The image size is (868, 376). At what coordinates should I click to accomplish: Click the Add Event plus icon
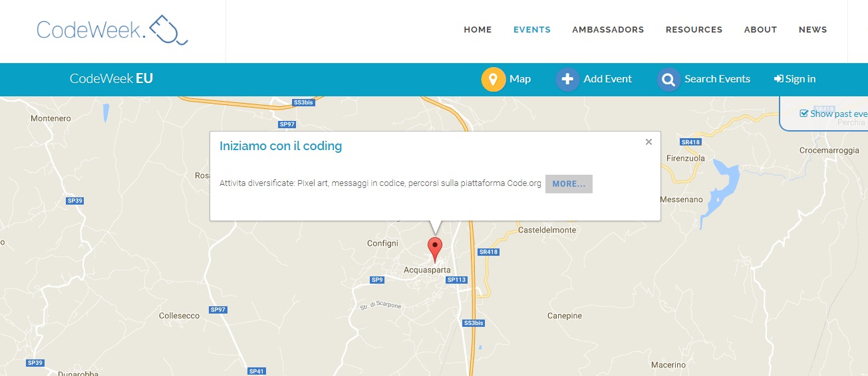click(x=567, y=79)
